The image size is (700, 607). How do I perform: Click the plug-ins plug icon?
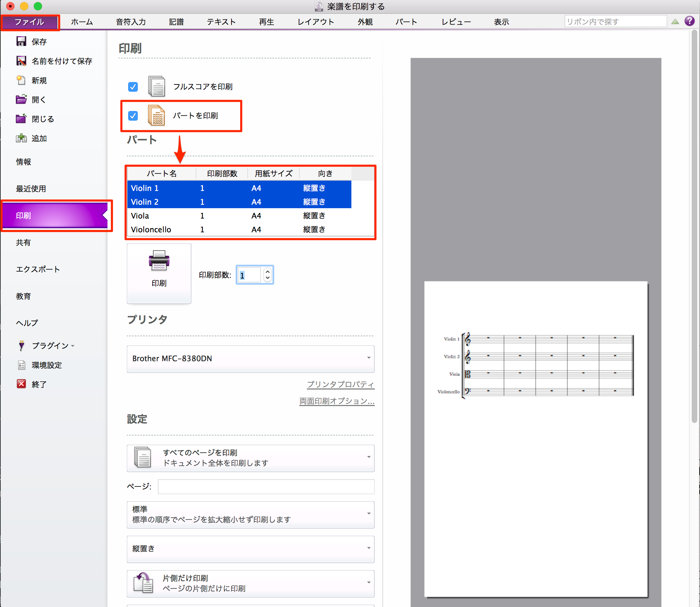[x=21, y=345]
